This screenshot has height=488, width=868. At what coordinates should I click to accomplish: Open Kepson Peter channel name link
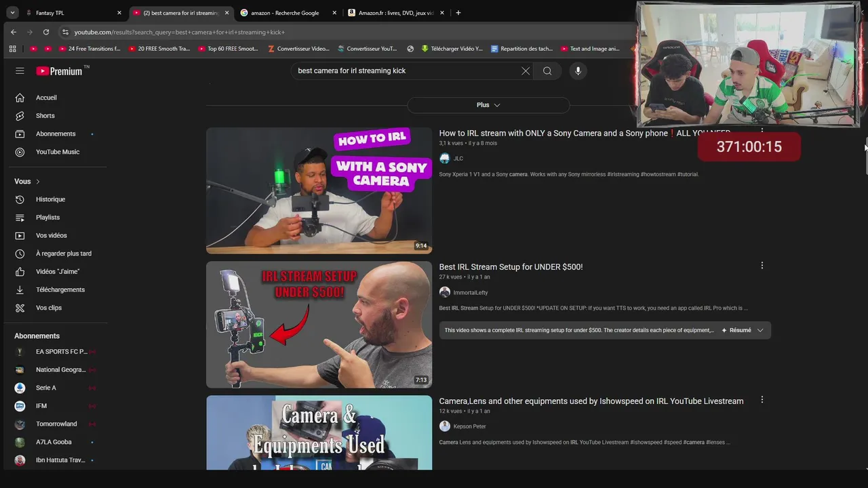[469, 426]
